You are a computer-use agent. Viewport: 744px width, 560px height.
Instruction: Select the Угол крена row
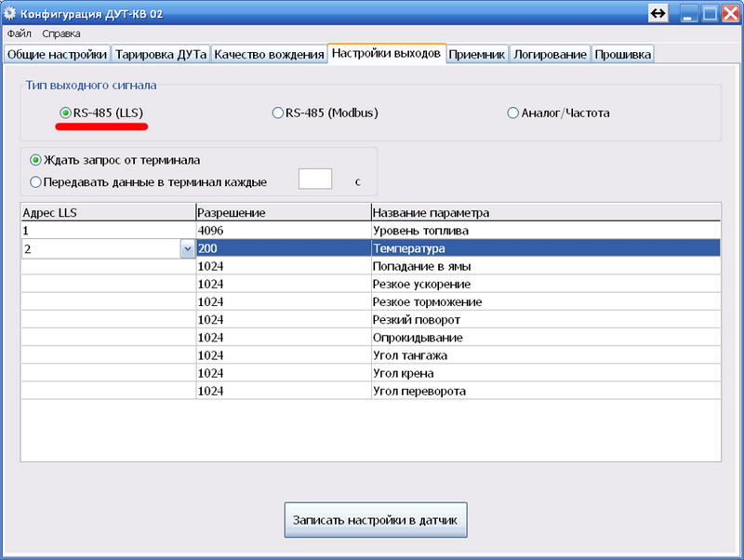(370, 373)
